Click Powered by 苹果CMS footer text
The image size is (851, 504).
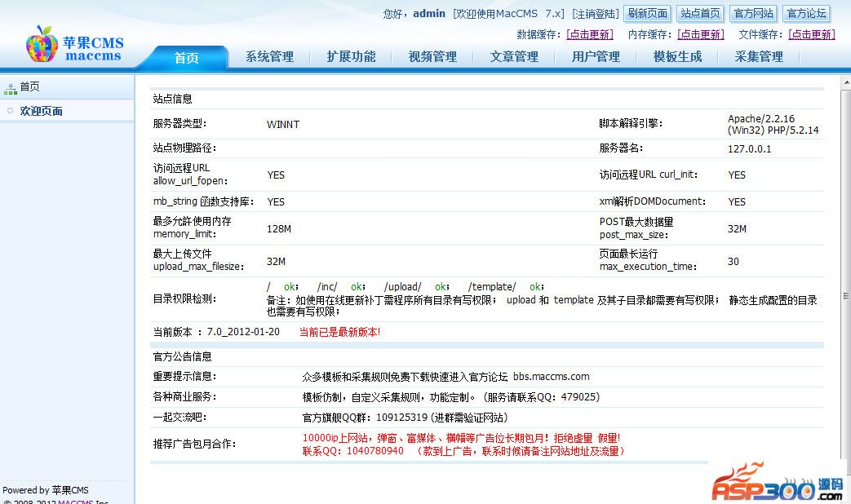point(46,490)
